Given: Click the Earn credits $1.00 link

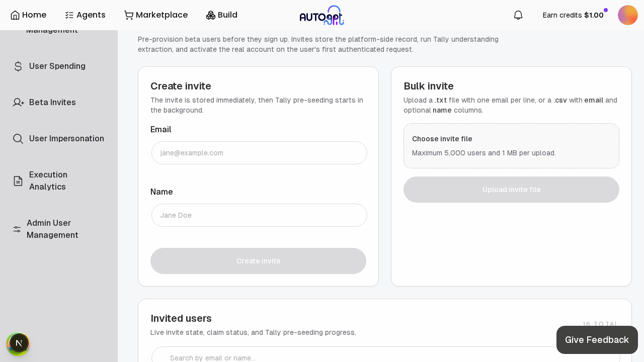Looking at the screenshot, I should click(x=573, y=15).
